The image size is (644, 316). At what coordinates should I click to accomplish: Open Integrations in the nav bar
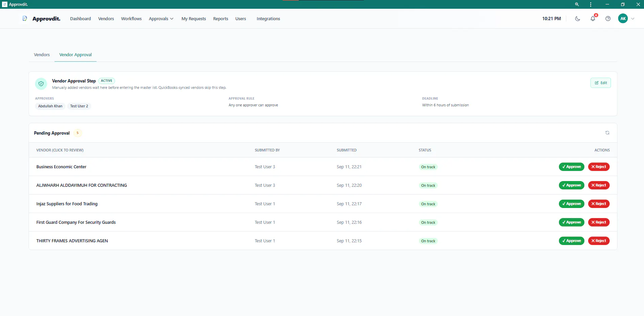pyautogui.click(x=268, y=19)
